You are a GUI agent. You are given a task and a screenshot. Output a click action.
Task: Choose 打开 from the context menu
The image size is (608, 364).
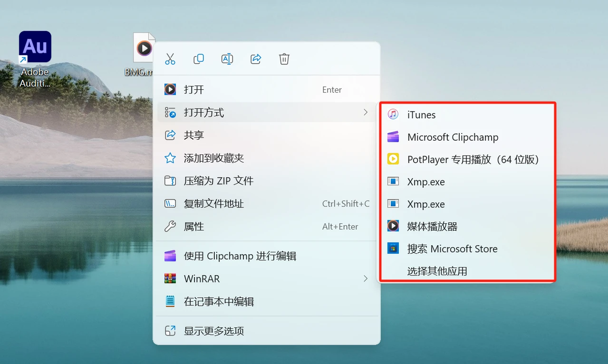(x=267, y=90)
